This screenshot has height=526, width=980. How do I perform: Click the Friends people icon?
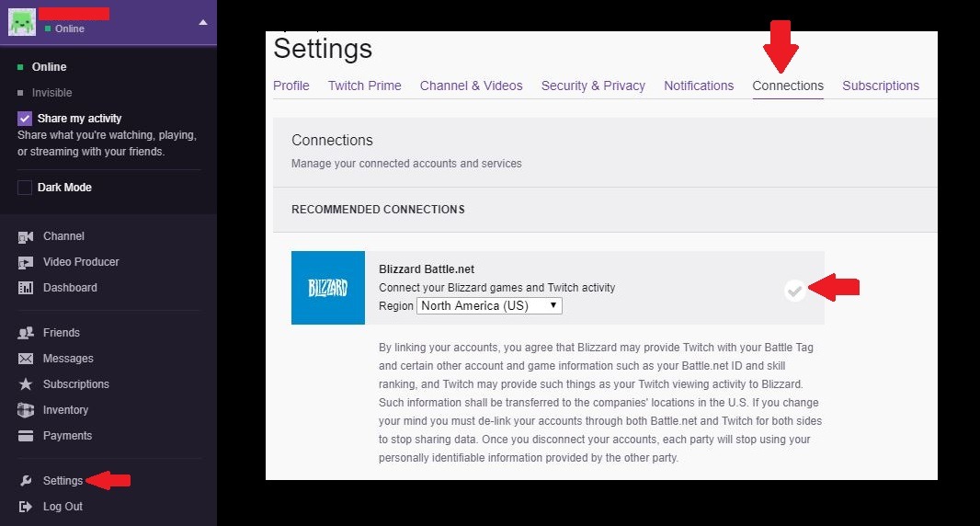pos(26,333)
